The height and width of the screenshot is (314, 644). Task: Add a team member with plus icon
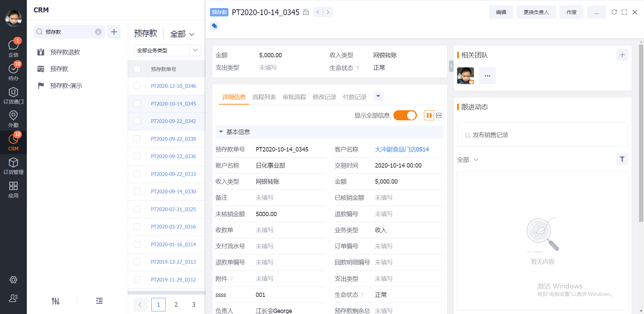pos(622,55)
